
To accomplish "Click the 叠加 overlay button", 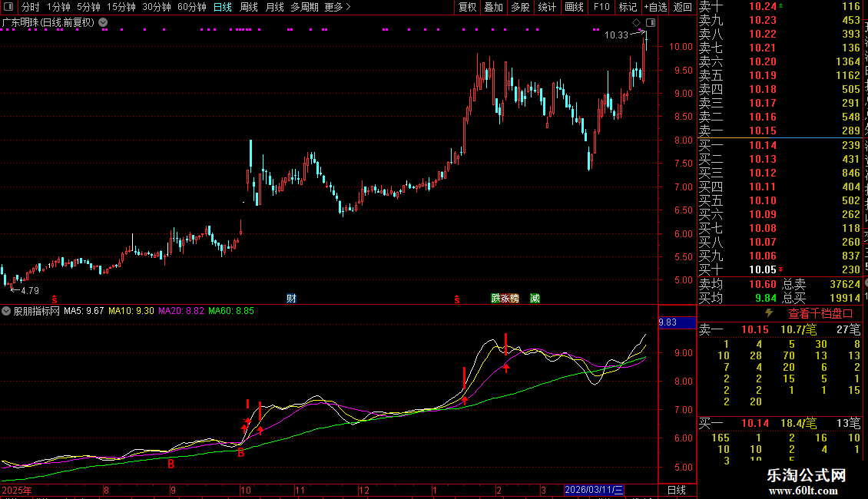I will point(494,7).
